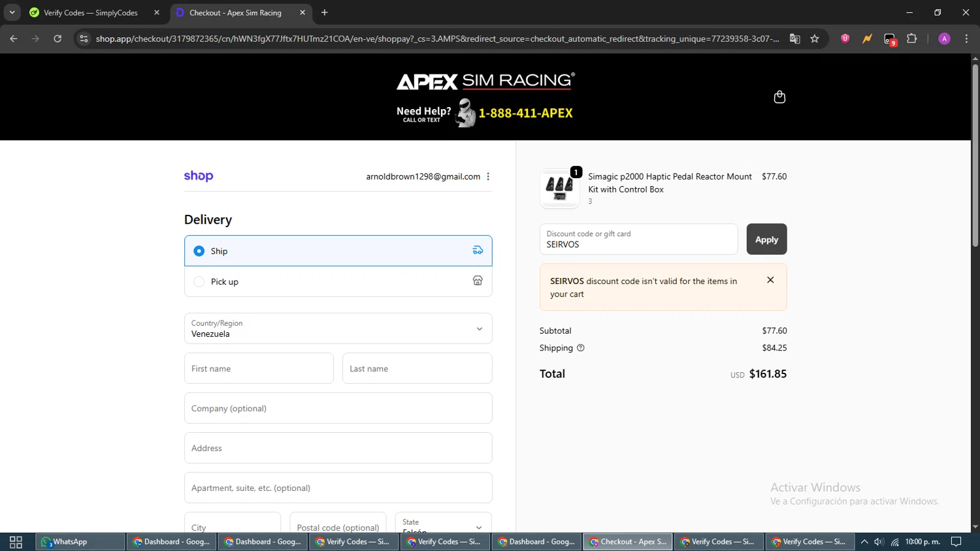Open the shopping bag cart icon
The height and width of the screenshot is (551, 980).
[779, 97]
